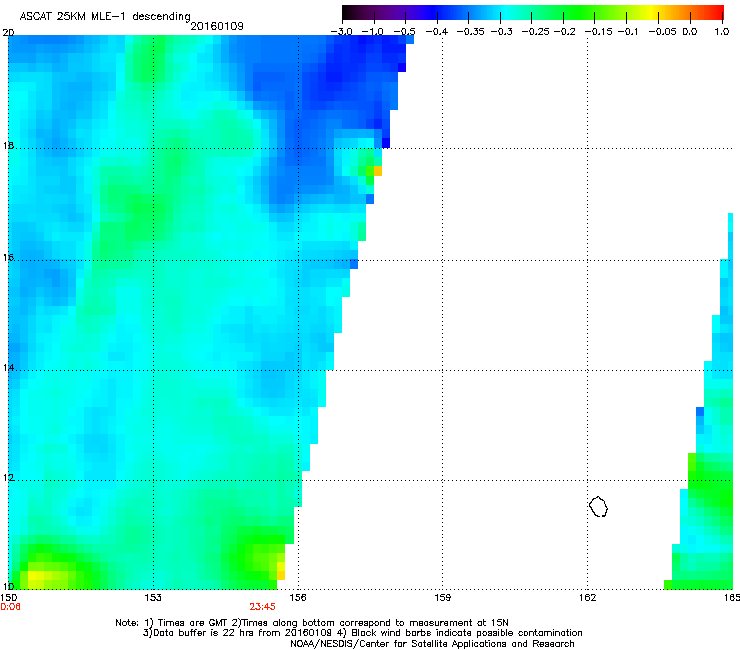Click the '-0.1' color scale label
The height and width of the screenshot is (650, 740).
click(x=628, y=32)
